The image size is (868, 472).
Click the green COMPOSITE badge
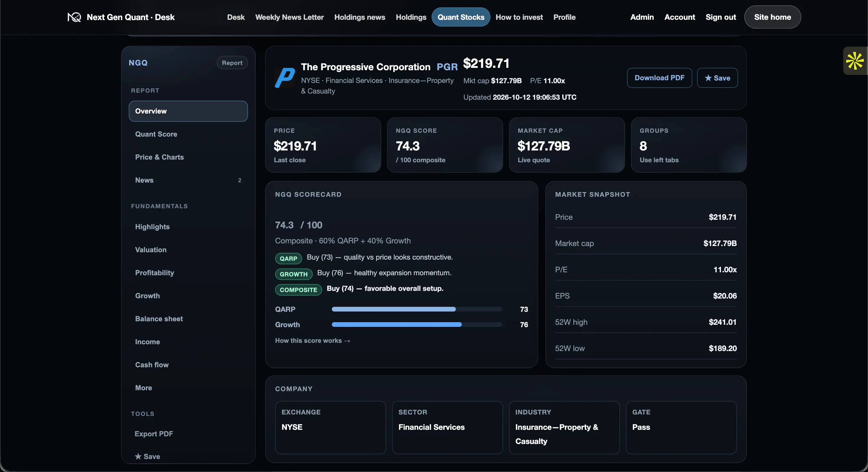[298, 289]
